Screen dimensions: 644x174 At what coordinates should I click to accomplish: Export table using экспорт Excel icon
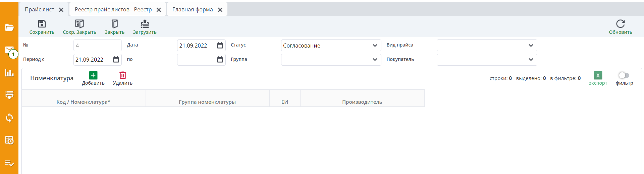coord(598,76)
